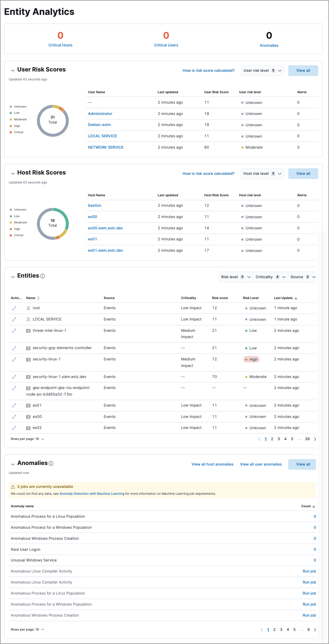
Task: Open NETWORK SERVICE user link
Action: tap(106, 147)
